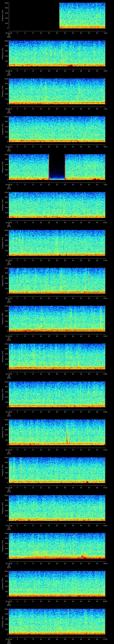The image size is (114, 644).
Task: Select the spectrogram panel for 20:14:00
Action: [x=57, y=394]
